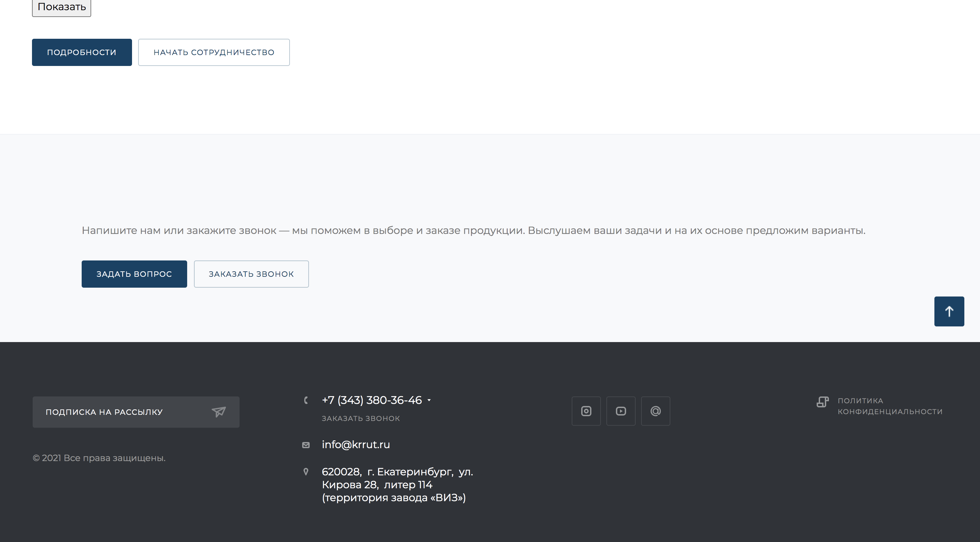Click the +7 (343) 380-36-46 phone number
Screen dimensions: 980x542
click(x=372, y=400)
